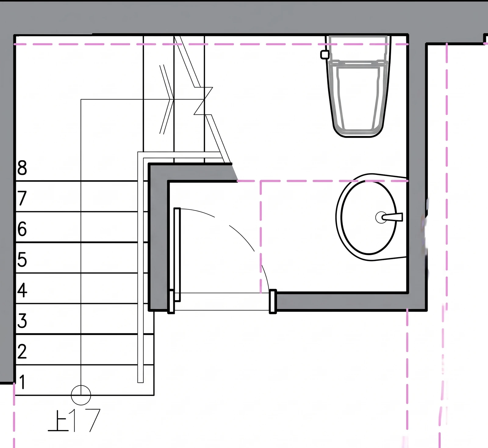Click stair step number 4
The height and width of the screenshot is (448, 488).
coord(22,290)
